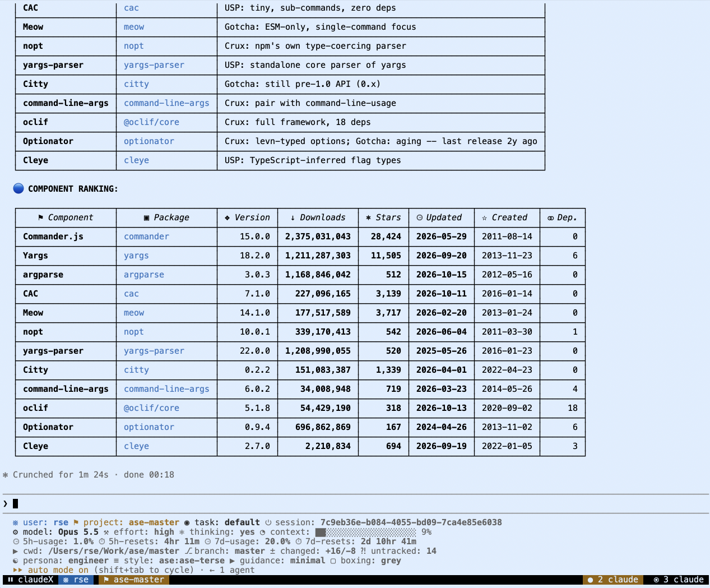This screenshot has height=588, width=710.
Task: Click Optionator updated date 2024-04-26
Action: click(x=442, y=427)
